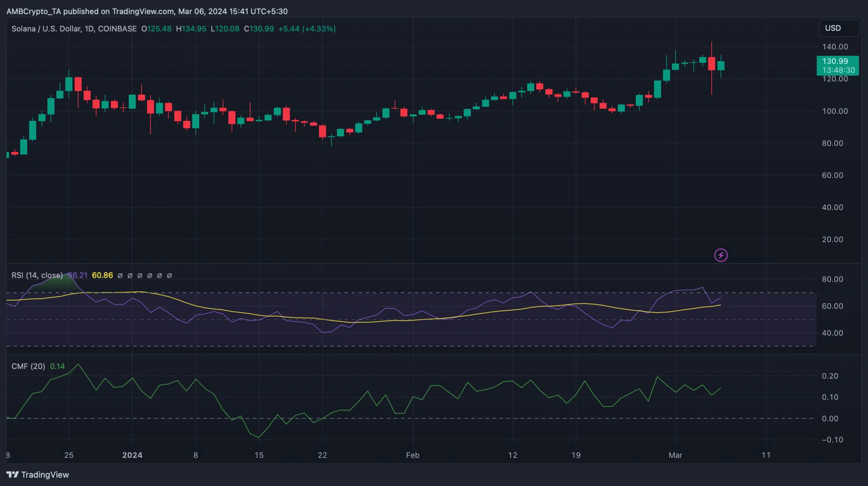Click the last ∅ symbol in RSI legend

click(169, 276)
